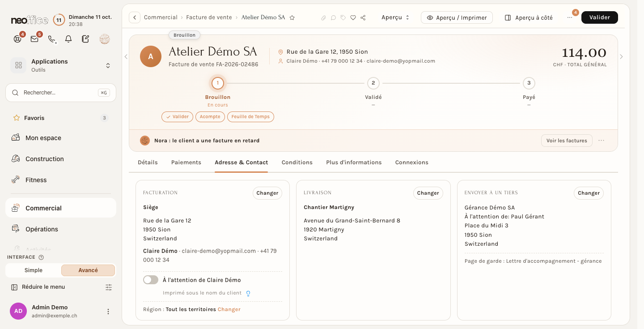Switch interface to Avancé mode
644x329 pixels.
tap(88, 270)
